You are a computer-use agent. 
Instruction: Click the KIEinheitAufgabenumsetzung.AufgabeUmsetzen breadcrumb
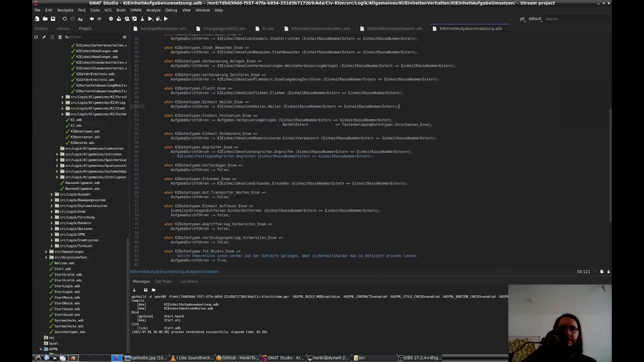pyautogui.click(x=175, y=271)
